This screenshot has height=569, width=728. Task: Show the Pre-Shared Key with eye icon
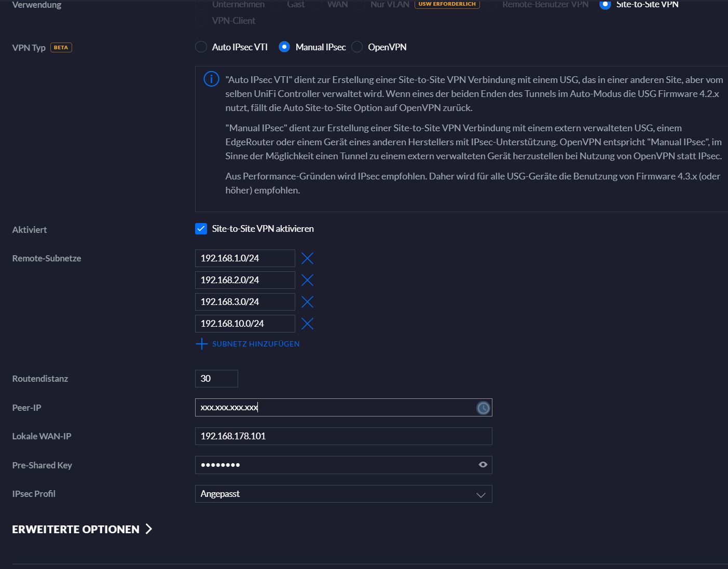[x=483, y=465]
